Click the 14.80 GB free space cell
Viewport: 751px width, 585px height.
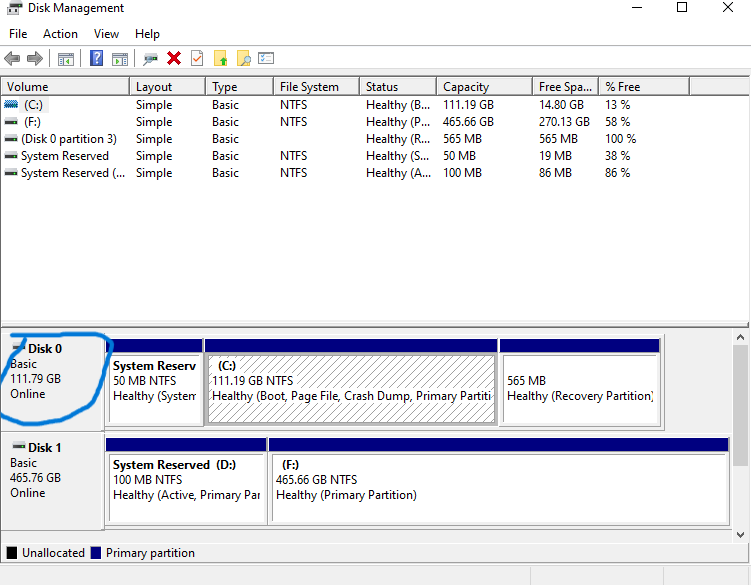pos(561,104)
